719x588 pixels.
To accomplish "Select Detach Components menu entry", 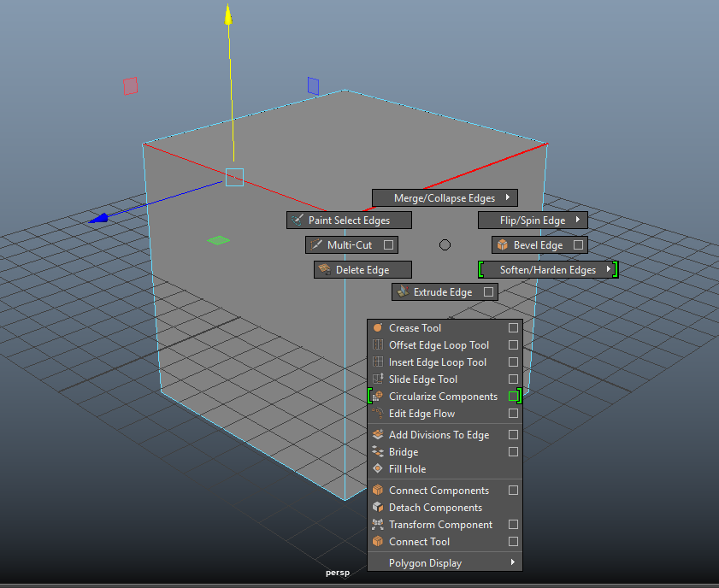I will (445, 508).
